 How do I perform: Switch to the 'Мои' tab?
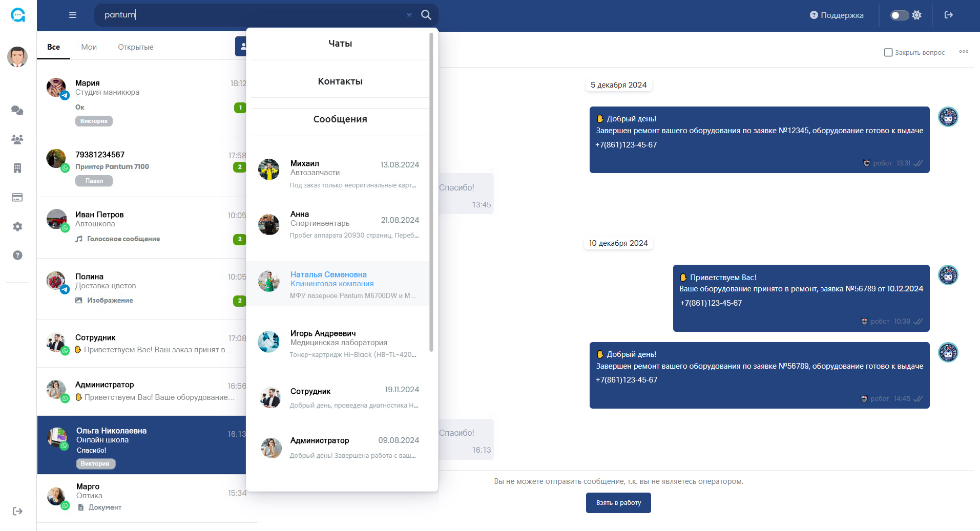(89, 47)
